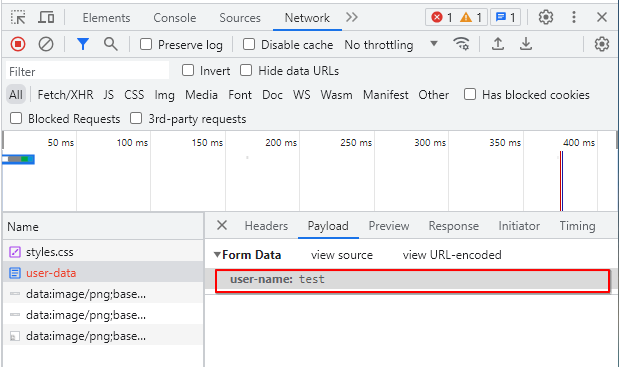Viewport: 619px width, 367px height.
Task: Switch to the Console tab
Action: pyautogui.click(x=174, y=18)
